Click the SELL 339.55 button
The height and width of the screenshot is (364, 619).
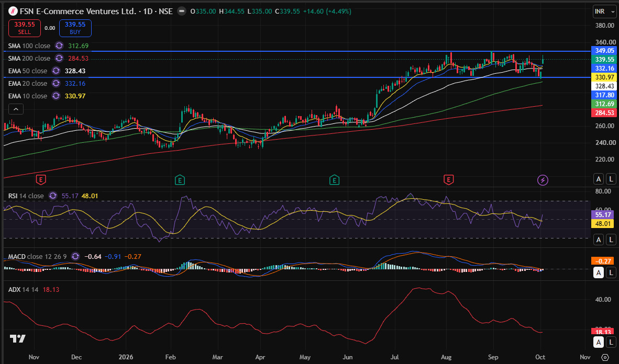point(25,28)
